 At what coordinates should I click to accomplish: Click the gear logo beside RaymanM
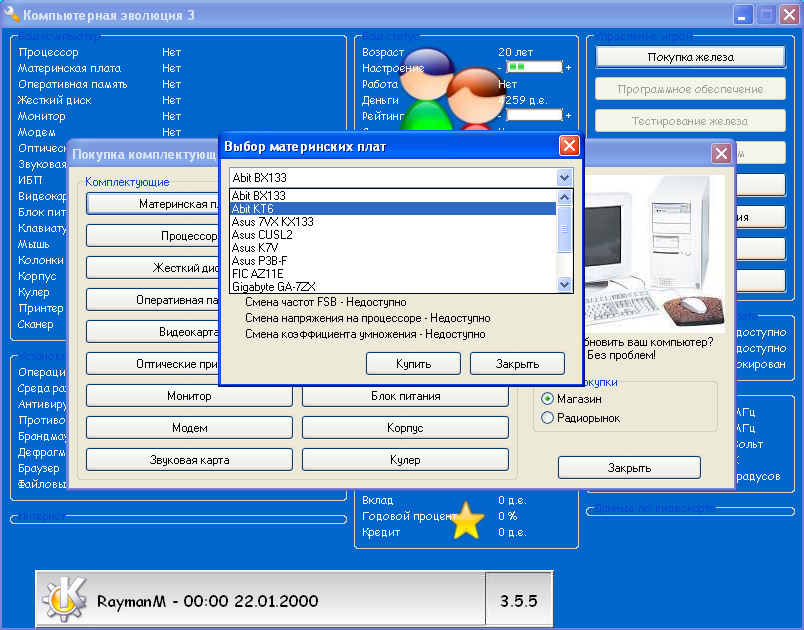[64, 600]
